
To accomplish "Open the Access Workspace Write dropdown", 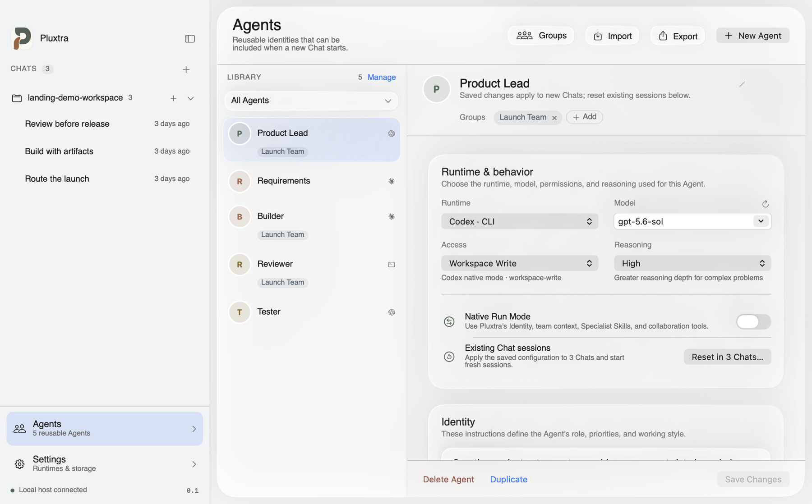I will point(520,263).
